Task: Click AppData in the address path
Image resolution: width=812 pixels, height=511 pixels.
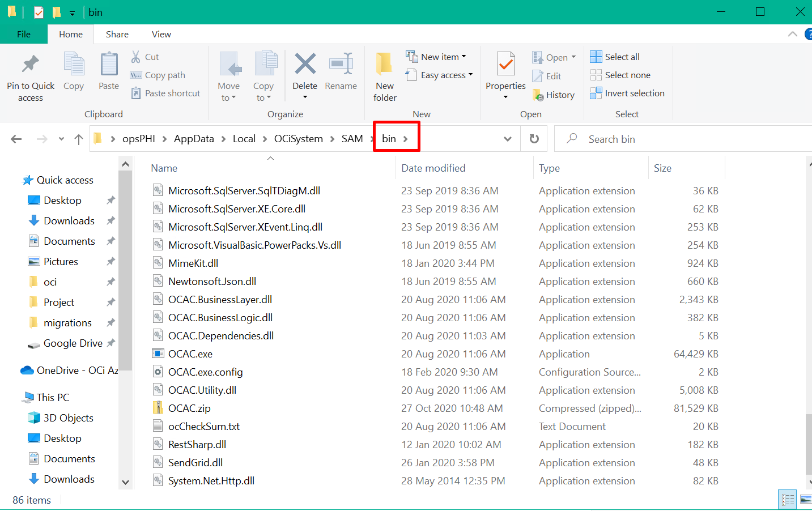Action: pyautogui.click(x=194, y=139)
